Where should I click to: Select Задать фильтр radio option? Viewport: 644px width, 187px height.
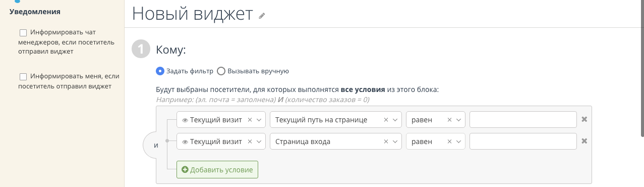point(160,71)
